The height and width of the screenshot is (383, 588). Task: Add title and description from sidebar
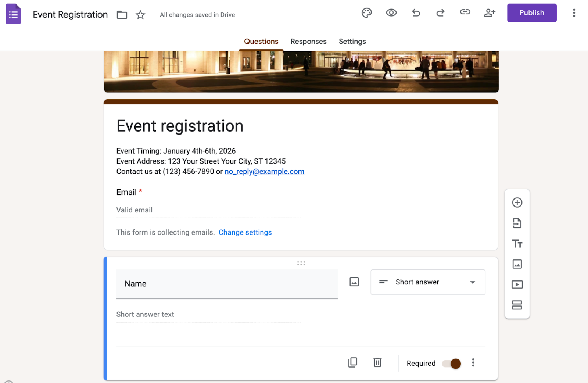point(517,244)
